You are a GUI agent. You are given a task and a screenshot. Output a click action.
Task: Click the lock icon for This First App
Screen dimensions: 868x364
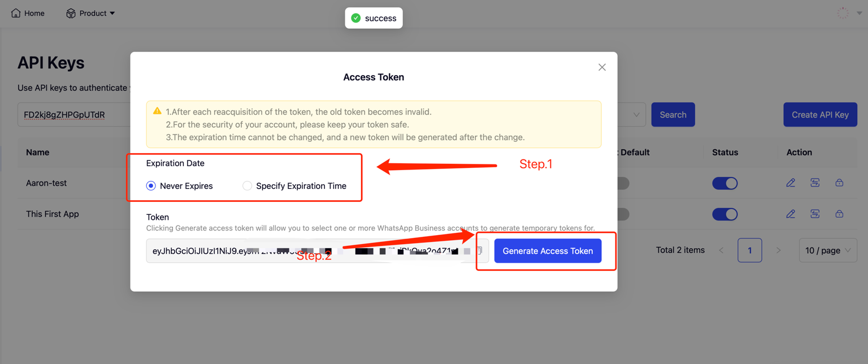[839, 214]
